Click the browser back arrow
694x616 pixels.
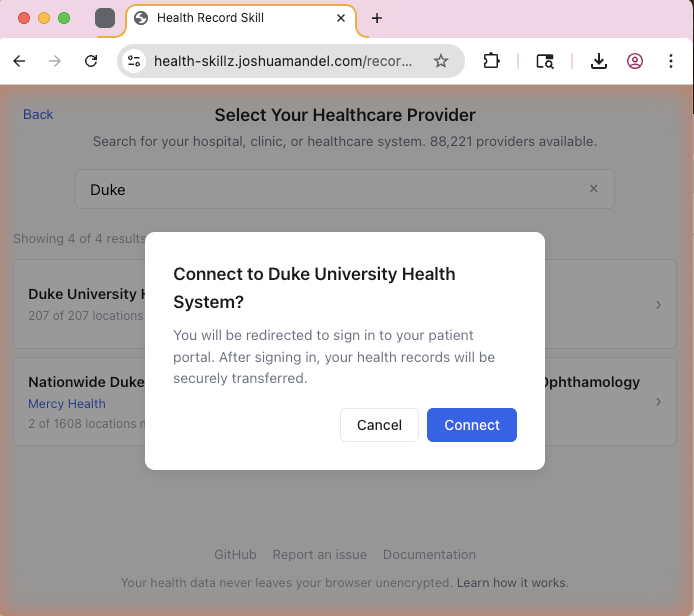click(19, 61)
